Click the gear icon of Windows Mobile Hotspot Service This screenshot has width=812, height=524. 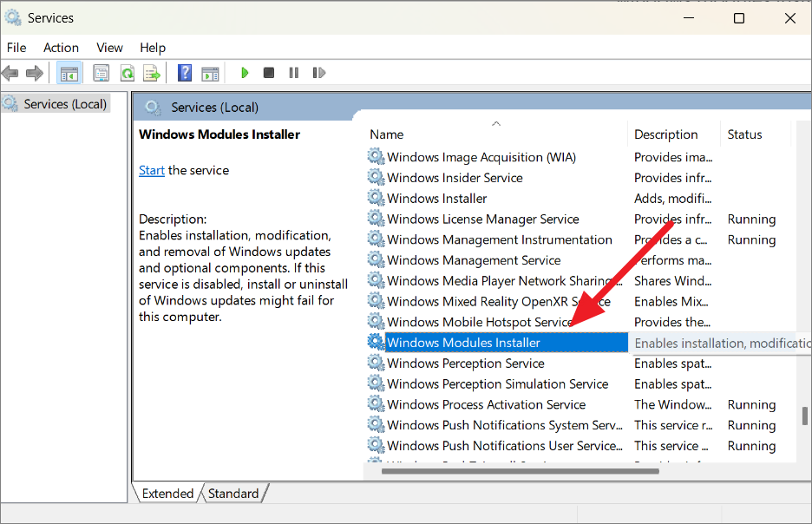pyautogui.click(x=376, y=322)
